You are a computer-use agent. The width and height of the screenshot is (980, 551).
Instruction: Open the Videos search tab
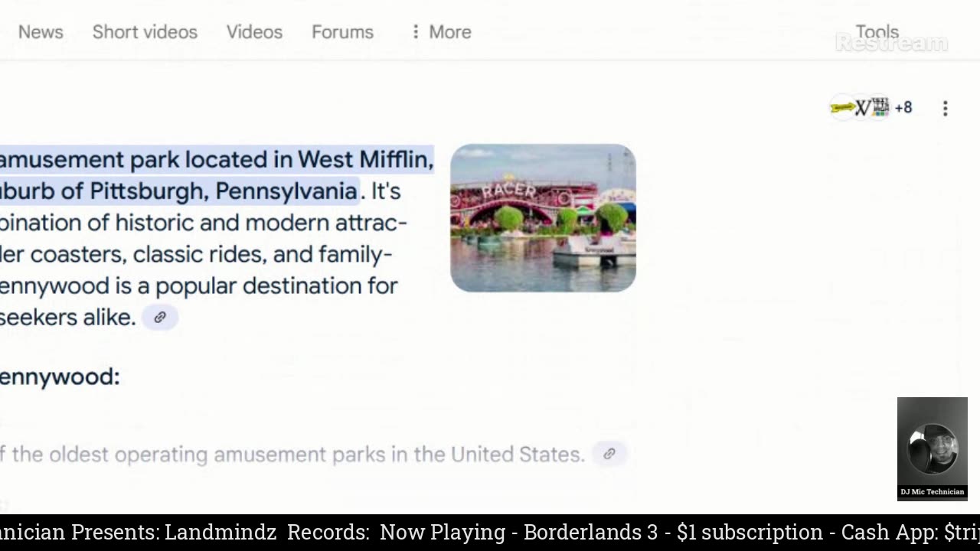point(254,32)
